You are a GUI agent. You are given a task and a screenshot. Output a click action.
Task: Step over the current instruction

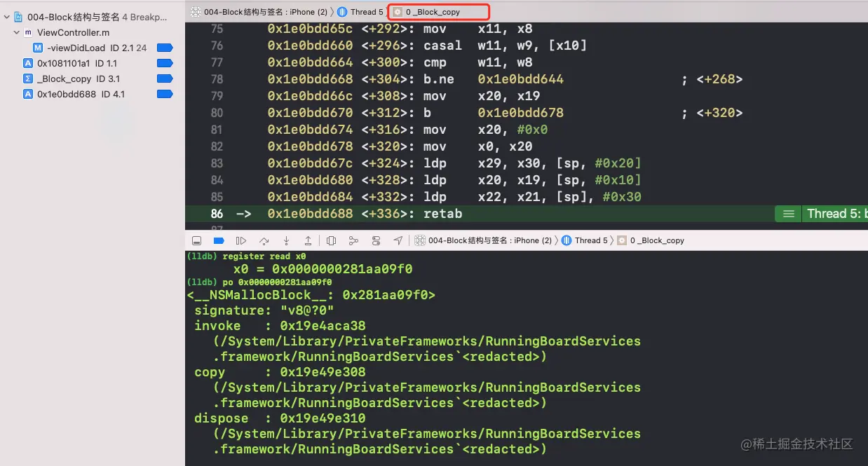click(x=264, y=240)
